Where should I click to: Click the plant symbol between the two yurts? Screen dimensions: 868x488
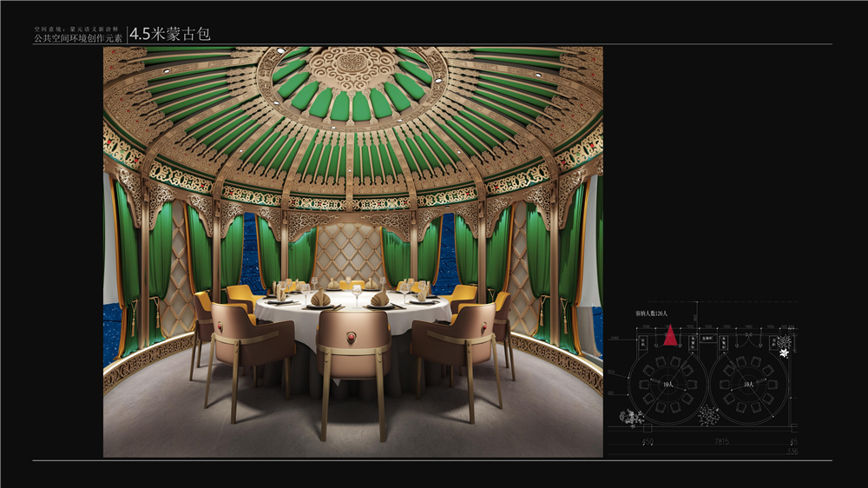pyautogui.click(x=707, y=416)
